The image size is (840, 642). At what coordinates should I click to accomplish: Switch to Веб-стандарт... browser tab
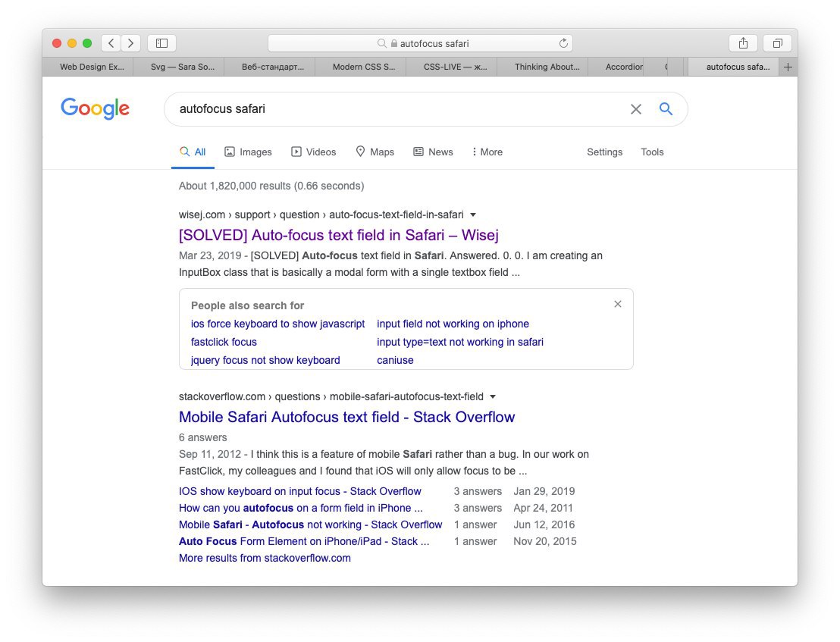tap(269, 67)
